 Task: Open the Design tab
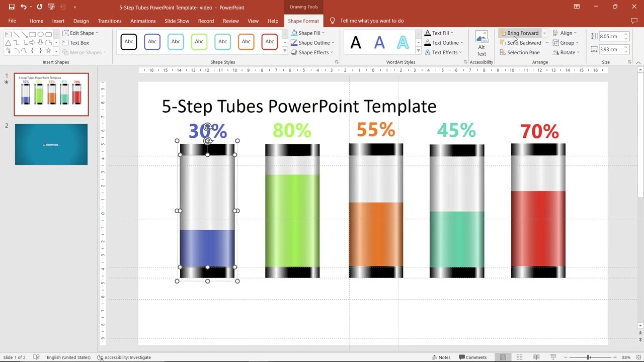coord(81,21)
